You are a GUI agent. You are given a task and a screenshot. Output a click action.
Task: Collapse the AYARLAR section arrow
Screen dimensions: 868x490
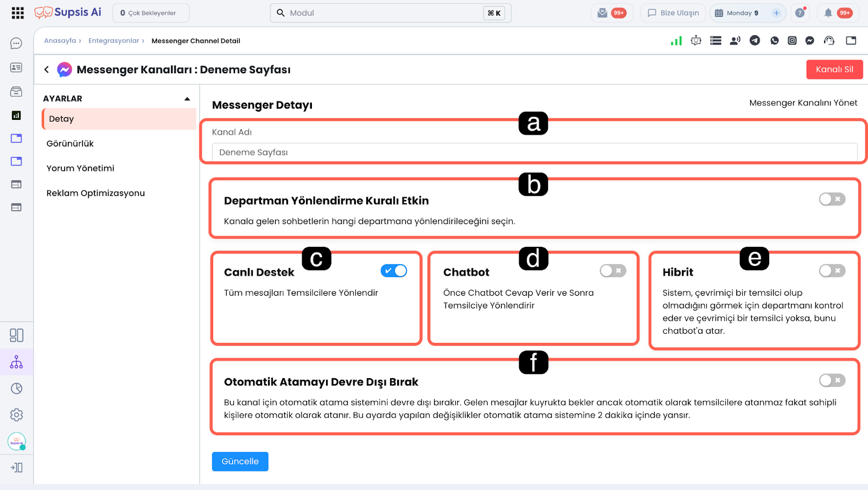[187, 99]
